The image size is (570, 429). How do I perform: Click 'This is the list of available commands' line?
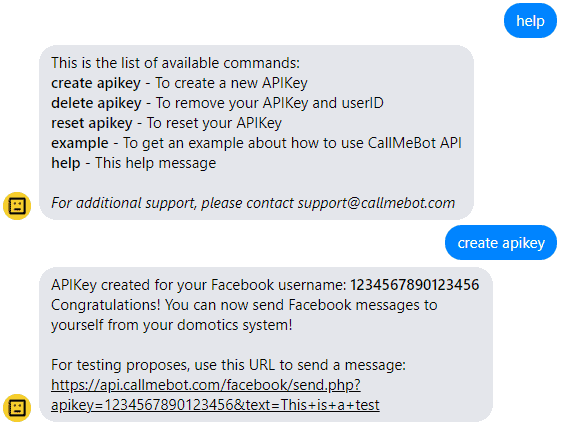(x=176, y=63)
